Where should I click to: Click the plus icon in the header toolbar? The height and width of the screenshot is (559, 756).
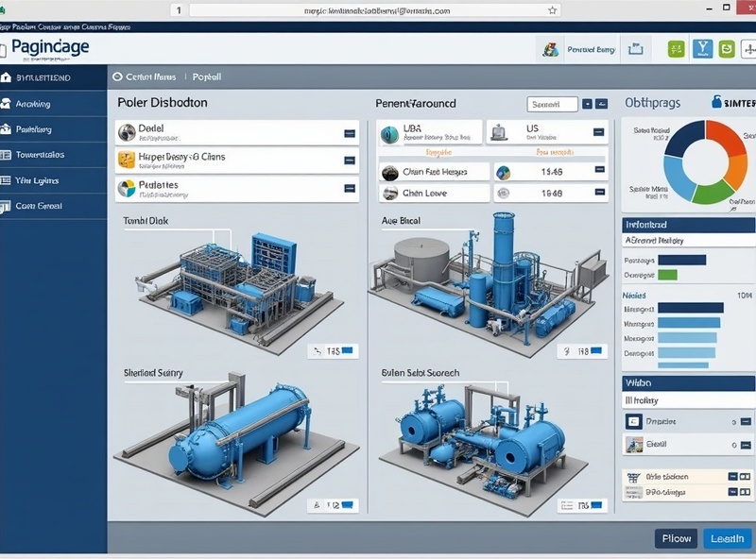pyautogui.click(x=749, y=49)
